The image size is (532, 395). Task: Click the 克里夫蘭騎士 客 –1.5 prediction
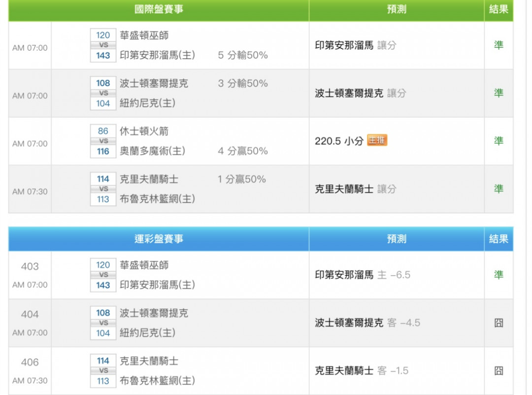tap(362, 370)
